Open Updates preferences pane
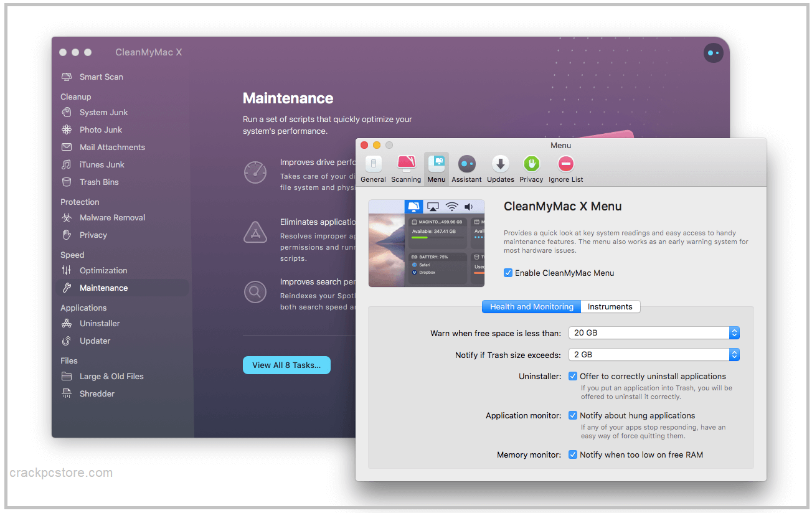The width and height of the screenshot is (812, 513). click(500, 169)
